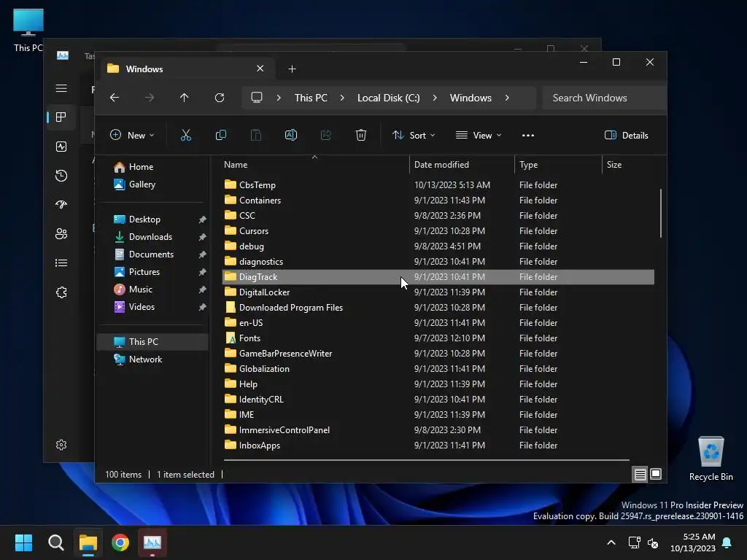Switch to details list view layout icon
This screenshot has height=560, width=747.
click(x=640, y=474)
